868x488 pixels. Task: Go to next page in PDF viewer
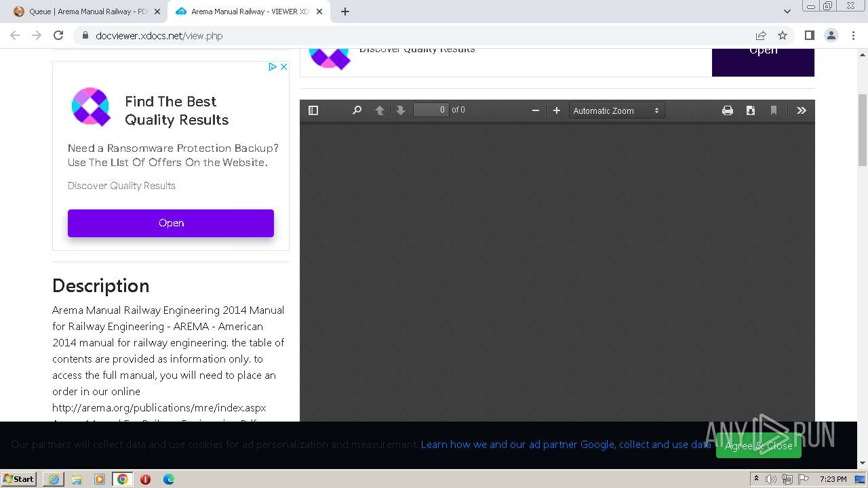[401, 110]
